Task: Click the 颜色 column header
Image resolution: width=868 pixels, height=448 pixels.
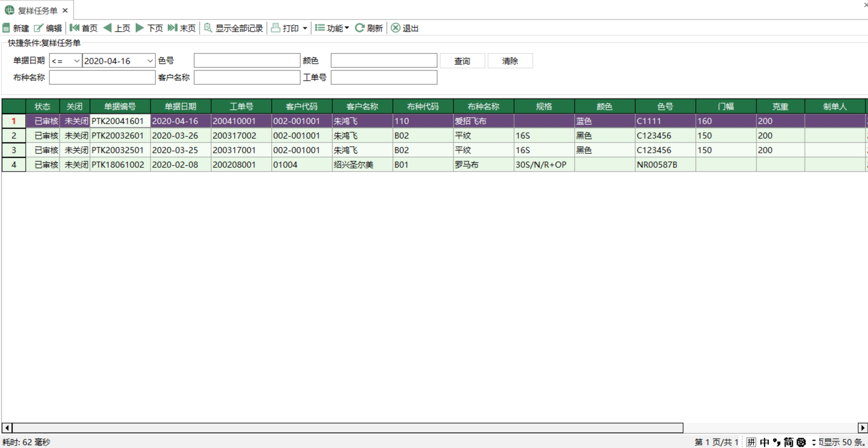Action: click(x=605, y=107)
